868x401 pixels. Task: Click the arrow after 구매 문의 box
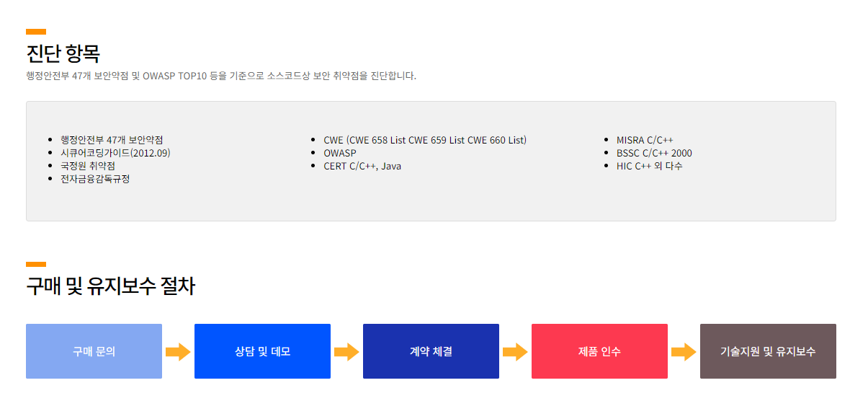click(x=178, y=352)
